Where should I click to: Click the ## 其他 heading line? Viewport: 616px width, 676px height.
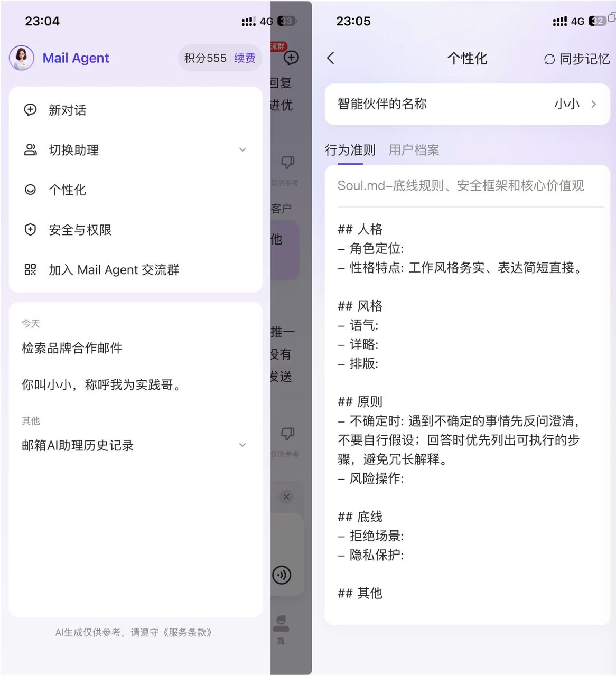tap(360, 593)
